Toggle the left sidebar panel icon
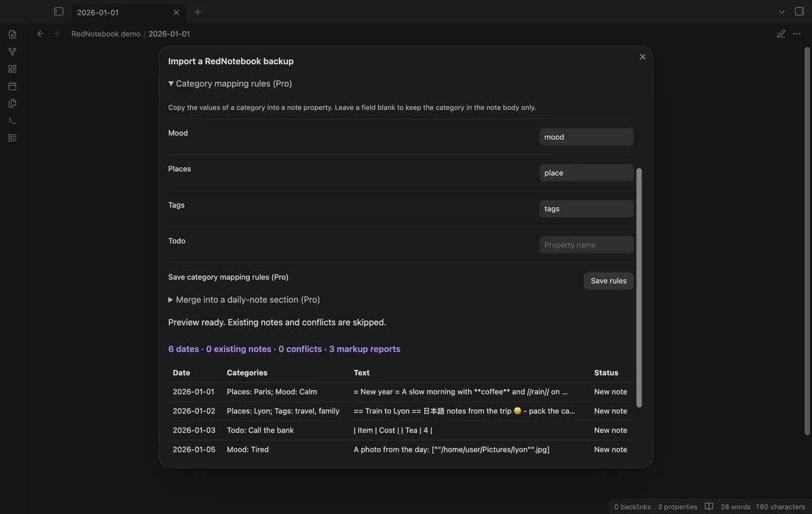 tap(59, 11)
